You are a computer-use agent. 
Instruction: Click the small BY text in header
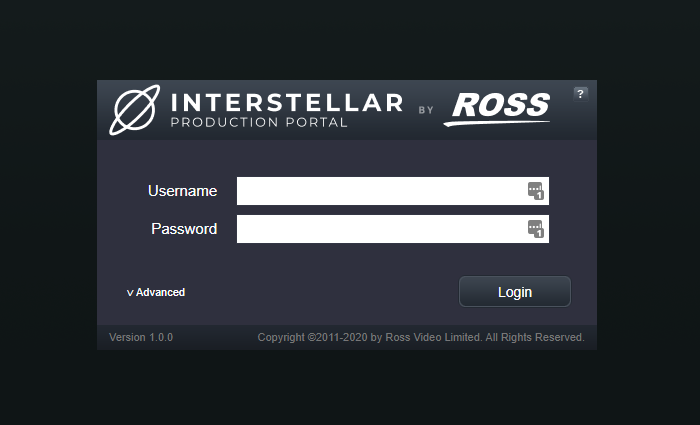(426, 110)
